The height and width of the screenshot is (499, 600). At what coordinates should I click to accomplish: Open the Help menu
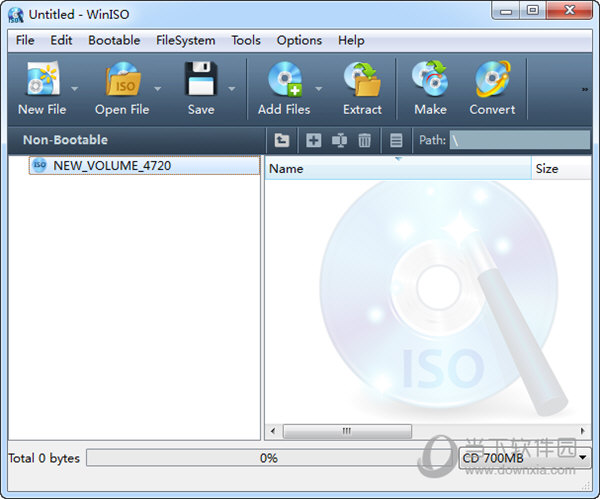tap(351, 40)
